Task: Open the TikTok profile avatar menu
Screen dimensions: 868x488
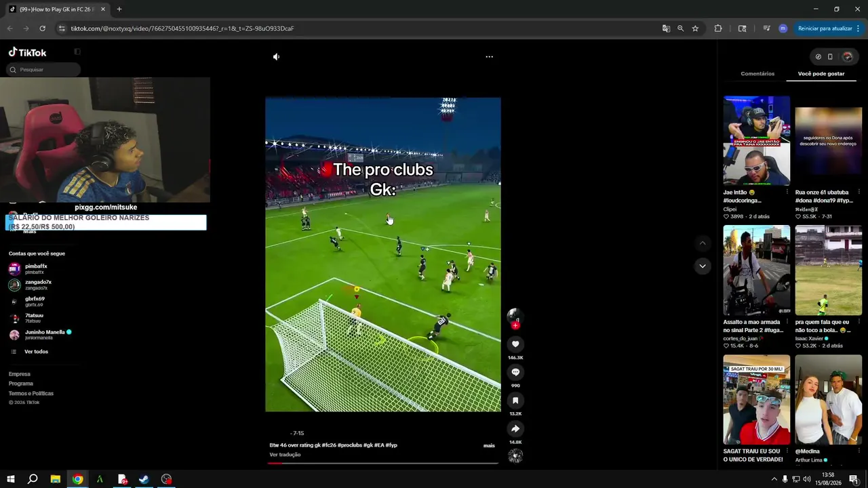Action: click(847, 57)
